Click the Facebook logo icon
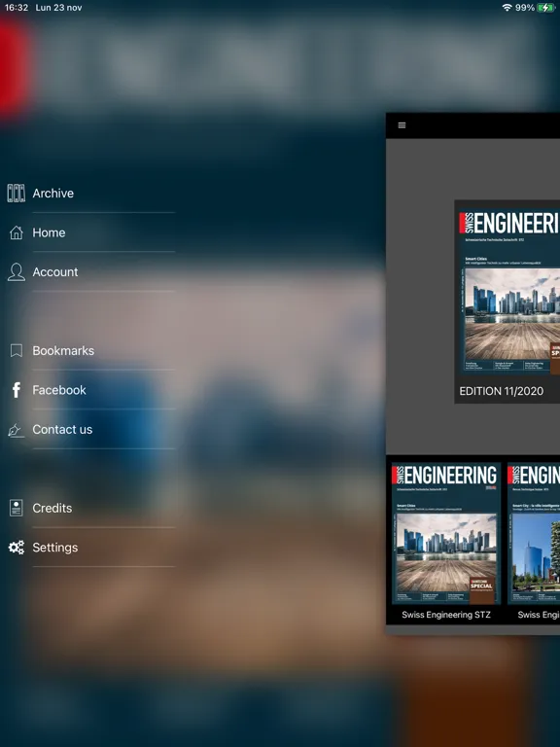The width and height of the screenshot is (560, 747). coord(17,390)
